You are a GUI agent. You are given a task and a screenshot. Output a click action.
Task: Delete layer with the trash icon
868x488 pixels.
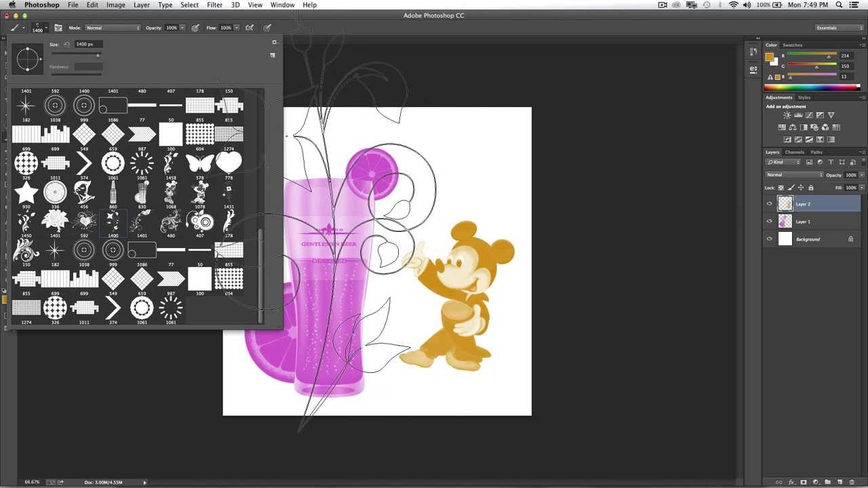pyautogui.click(x=852, y=482)
